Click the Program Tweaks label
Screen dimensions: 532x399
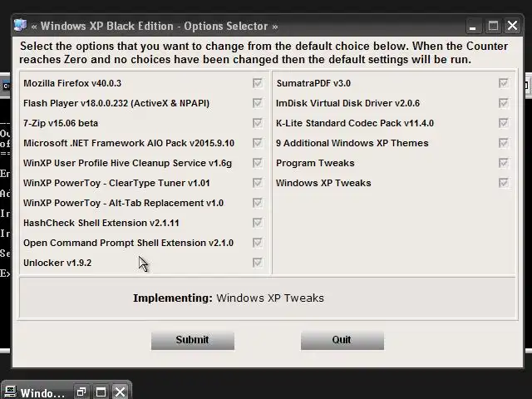click(315, 163)
